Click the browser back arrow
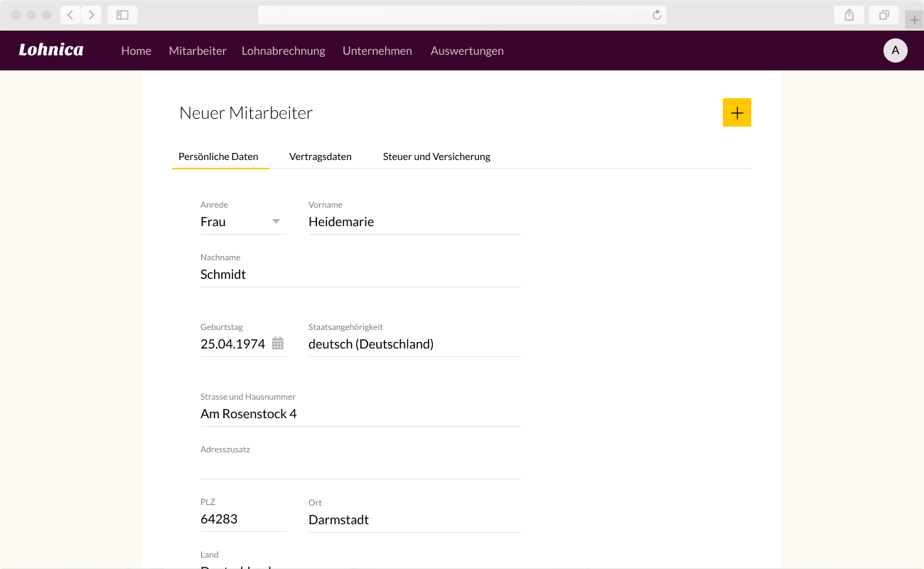Screen dimensions: 924x569 click(70, 15)
